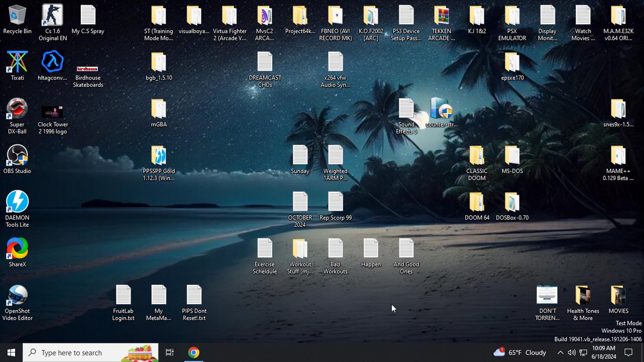Select the FBNEO (AVI RECORD MK) folder

pos(336,23)
